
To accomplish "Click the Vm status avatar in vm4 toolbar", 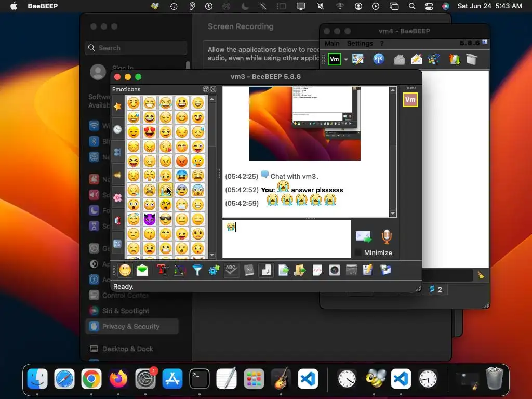I will click(335, 59).
